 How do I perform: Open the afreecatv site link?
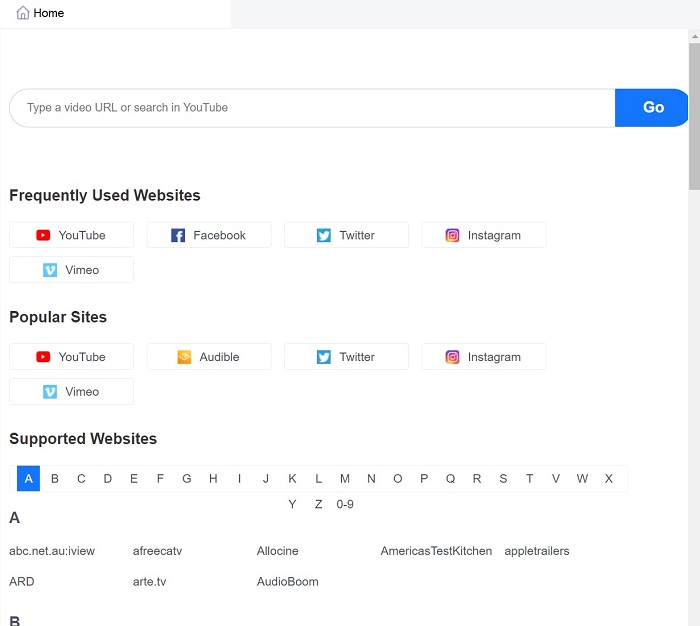tap(158, 551)
